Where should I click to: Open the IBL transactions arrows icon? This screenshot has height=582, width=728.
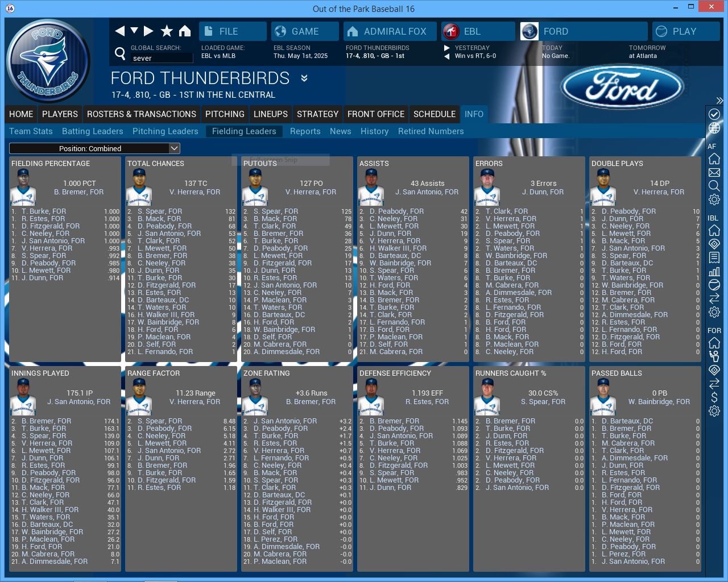(x=714, y=298)
